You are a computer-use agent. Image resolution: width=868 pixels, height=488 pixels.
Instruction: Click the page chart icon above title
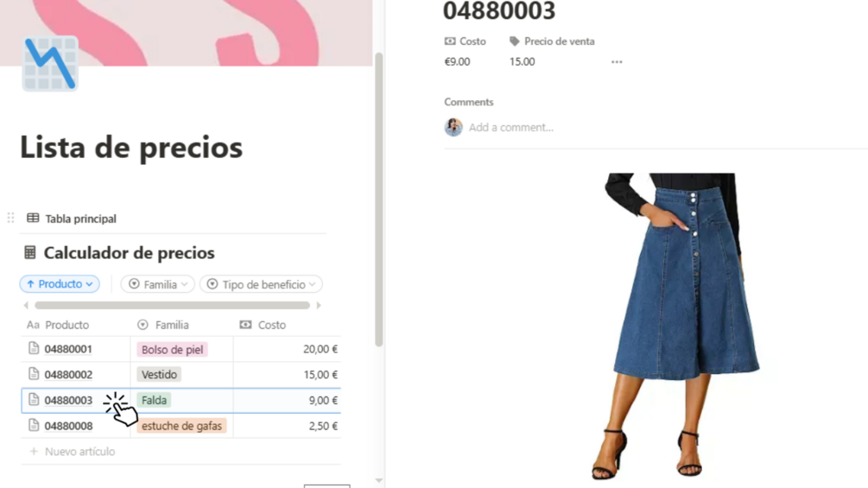50,64
